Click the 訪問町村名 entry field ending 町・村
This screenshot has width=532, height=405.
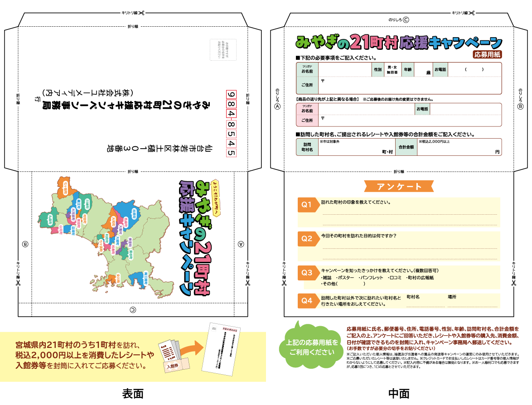(356, 147)
